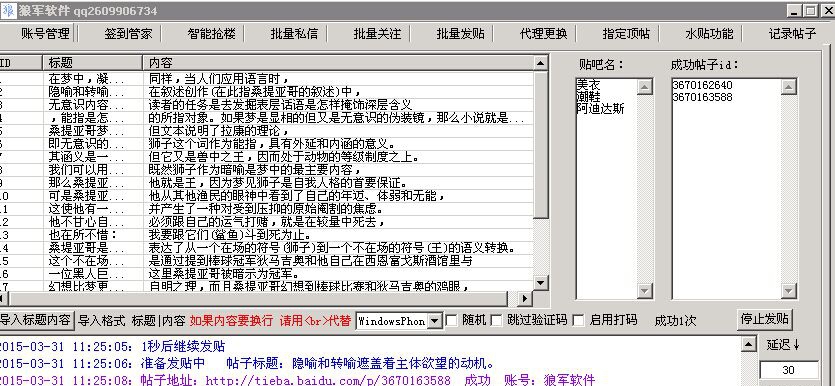The image size is (835, 386).
Task: Select row titled 这个不在场...
Action: click(266, 261)
